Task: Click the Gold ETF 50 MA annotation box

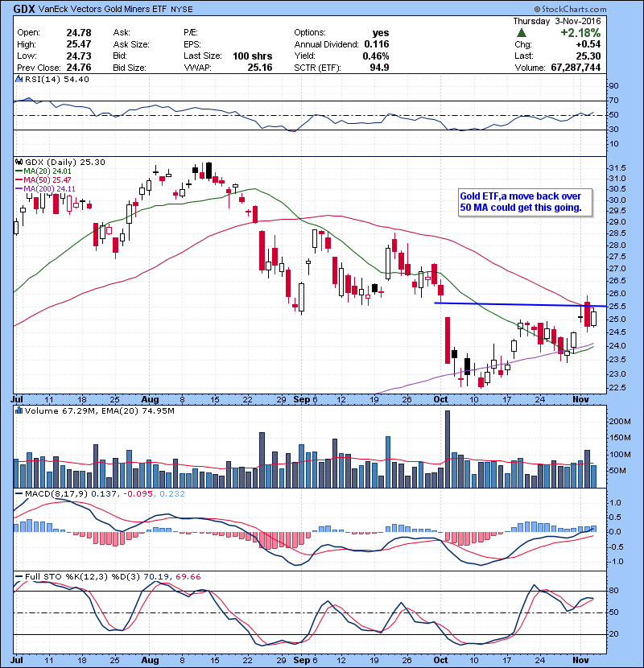Action: click(525, 202)
